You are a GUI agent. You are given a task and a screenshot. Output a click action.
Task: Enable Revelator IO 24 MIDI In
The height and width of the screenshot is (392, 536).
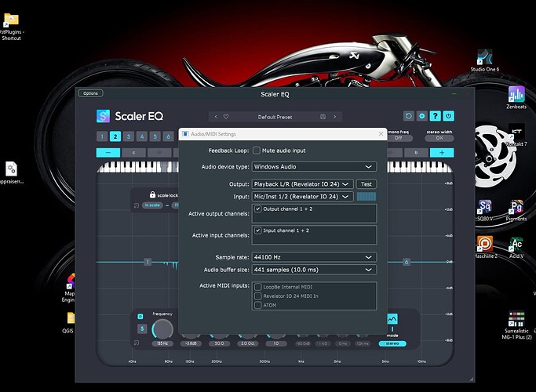tap(258, 296)
